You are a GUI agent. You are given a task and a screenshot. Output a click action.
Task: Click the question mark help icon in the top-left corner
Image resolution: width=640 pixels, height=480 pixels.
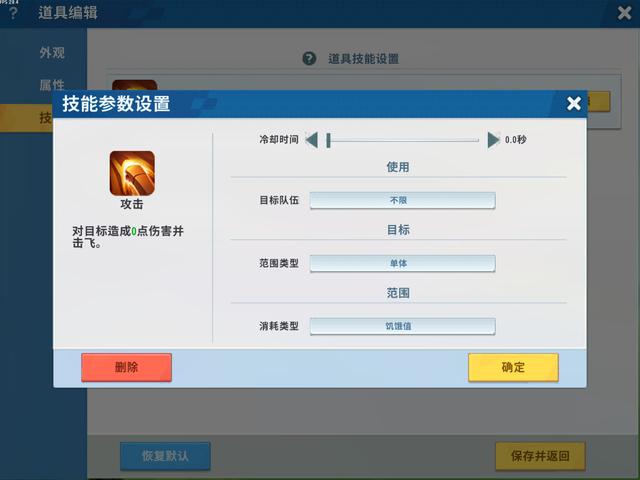coord(13,14)
